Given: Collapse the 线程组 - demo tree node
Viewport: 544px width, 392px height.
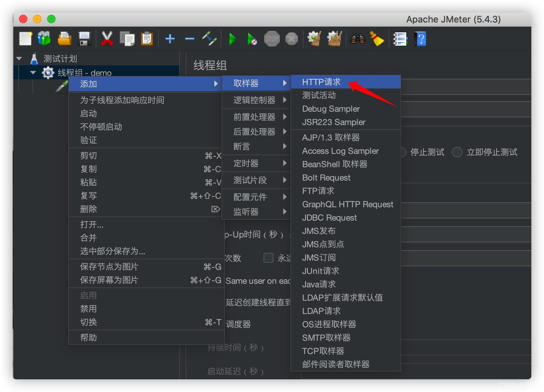Looking at the screenshot, I should coord(33,73).
